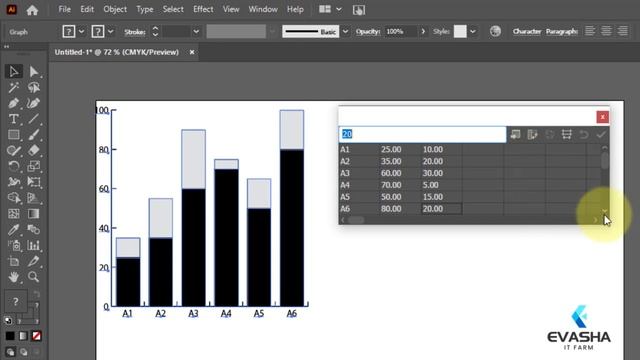Select the Free Transform tool
The width and height of the screenshot is (640, 360).
[33, 182]
